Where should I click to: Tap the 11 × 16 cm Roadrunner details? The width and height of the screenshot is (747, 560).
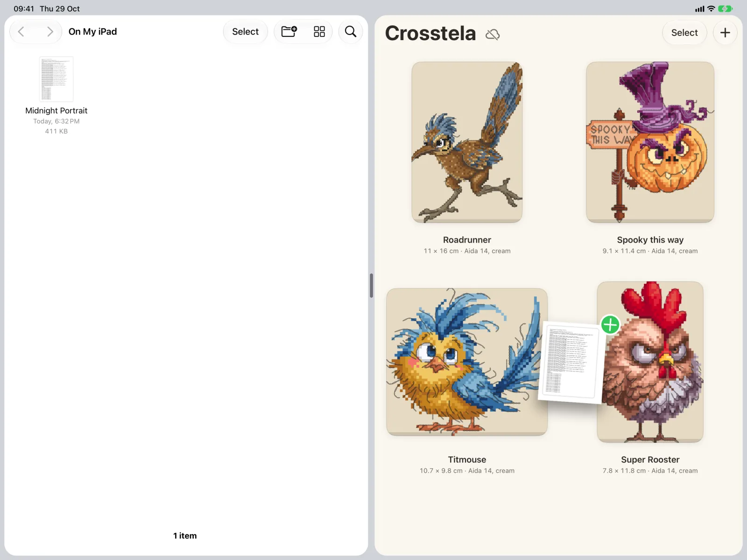pos(467,251)
